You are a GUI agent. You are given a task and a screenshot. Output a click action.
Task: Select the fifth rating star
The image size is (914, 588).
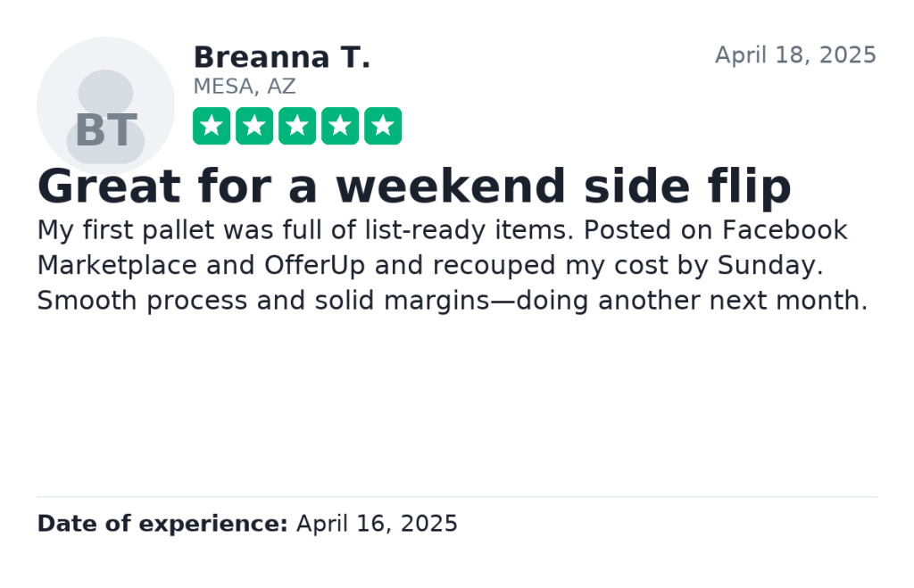(x=383, y=126)
